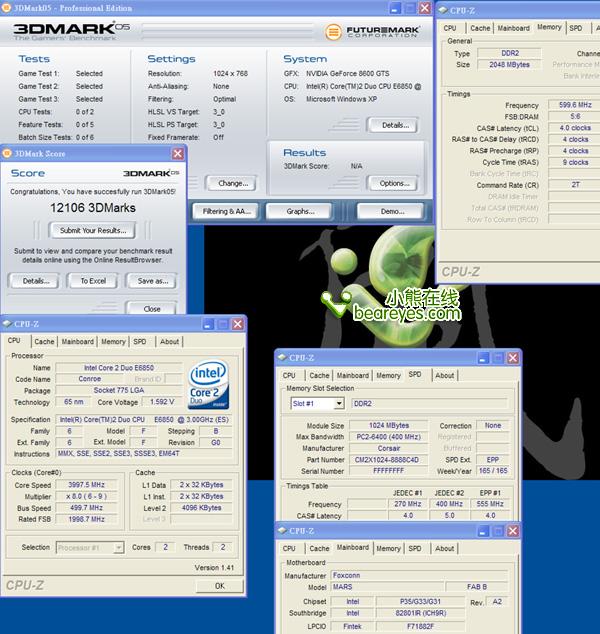
Task: Click Options button under Results
Action: (395, 183)
